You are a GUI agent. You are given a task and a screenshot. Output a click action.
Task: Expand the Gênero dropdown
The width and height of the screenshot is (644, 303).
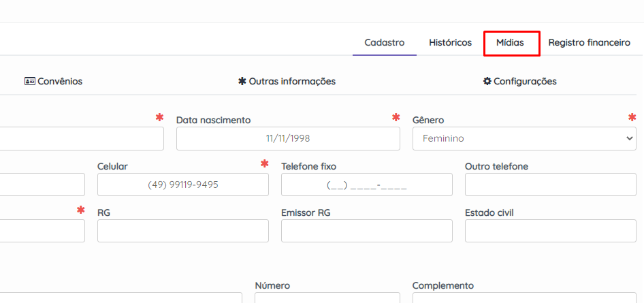[524, 138]
